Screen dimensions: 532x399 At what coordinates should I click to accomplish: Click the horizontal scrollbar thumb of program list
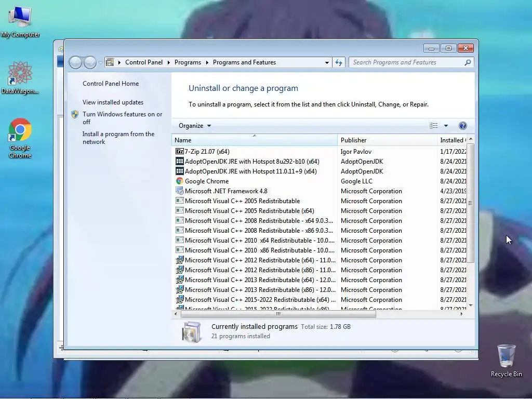pyautogui.click(x=278, y=314)
